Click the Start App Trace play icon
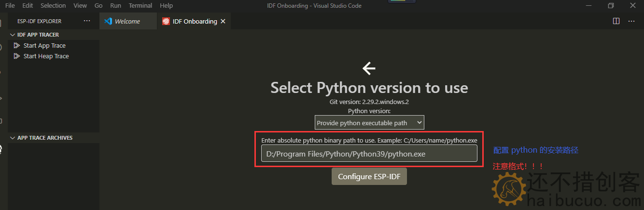Image resolution: width=644 pixels, height=210 pixels. coord(17,45)
